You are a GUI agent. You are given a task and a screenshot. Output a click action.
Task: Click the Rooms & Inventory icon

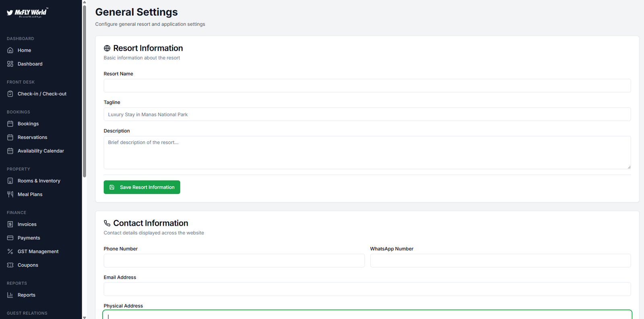[10, 181]
